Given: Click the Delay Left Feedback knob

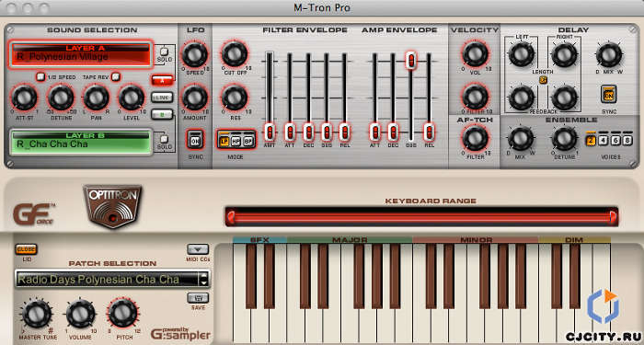Looking at the screenshot, I should tap(522, 98).
